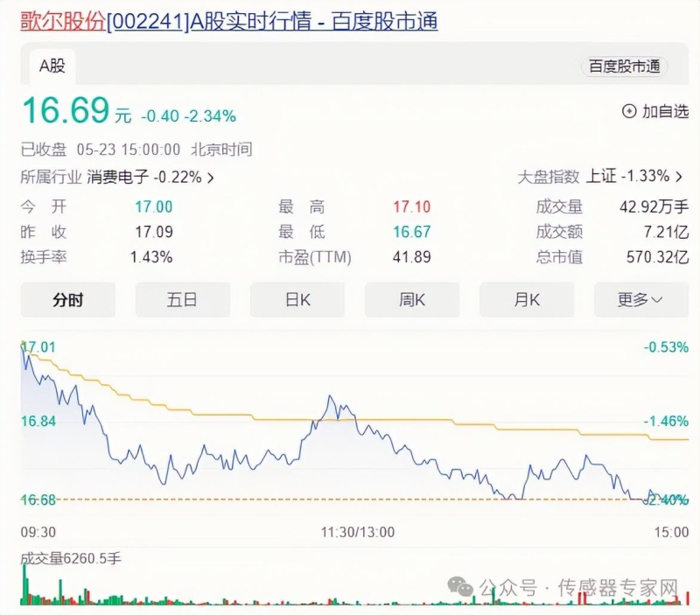Expand the 消费电子 industry chevron arrow
The height and width of the screenshot is (615, 700).
(x=211, y=178)
